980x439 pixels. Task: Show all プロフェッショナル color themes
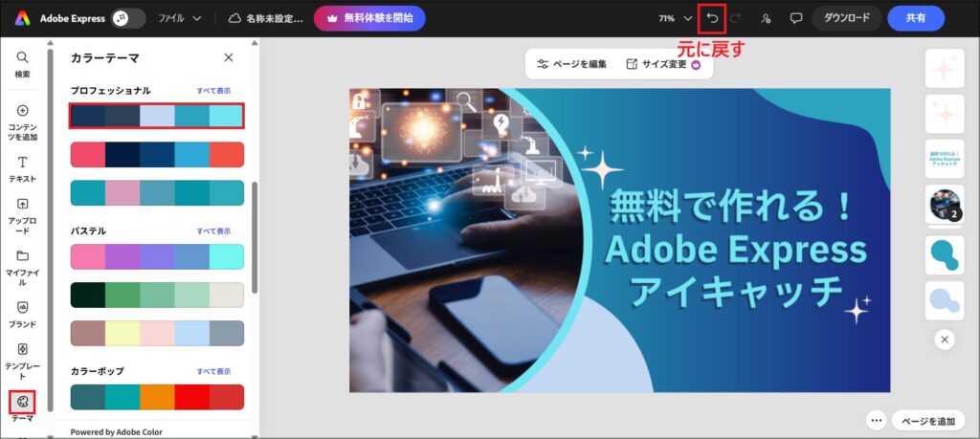click(213, 91)
